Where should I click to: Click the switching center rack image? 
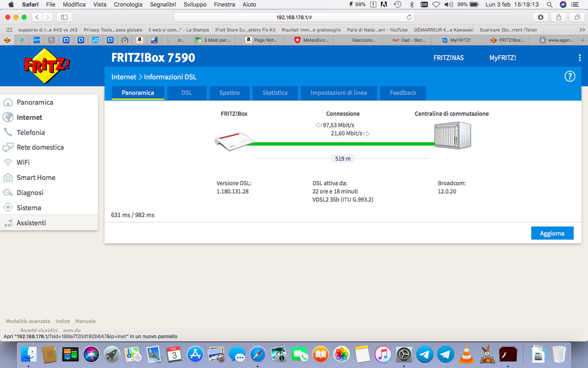453,135
